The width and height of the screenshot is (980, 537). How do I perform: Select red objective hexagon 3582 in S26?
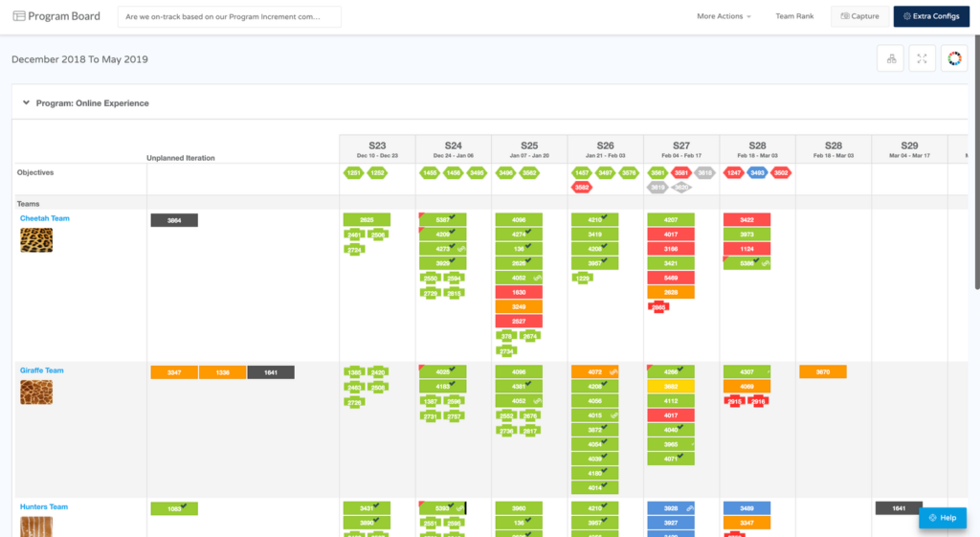point(582,188)
